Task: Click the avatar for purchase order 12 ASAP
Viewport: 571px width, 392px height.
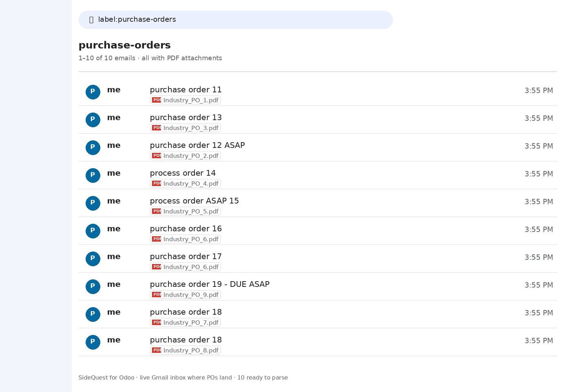Action: pyautogui.click(x=93, y=148)
